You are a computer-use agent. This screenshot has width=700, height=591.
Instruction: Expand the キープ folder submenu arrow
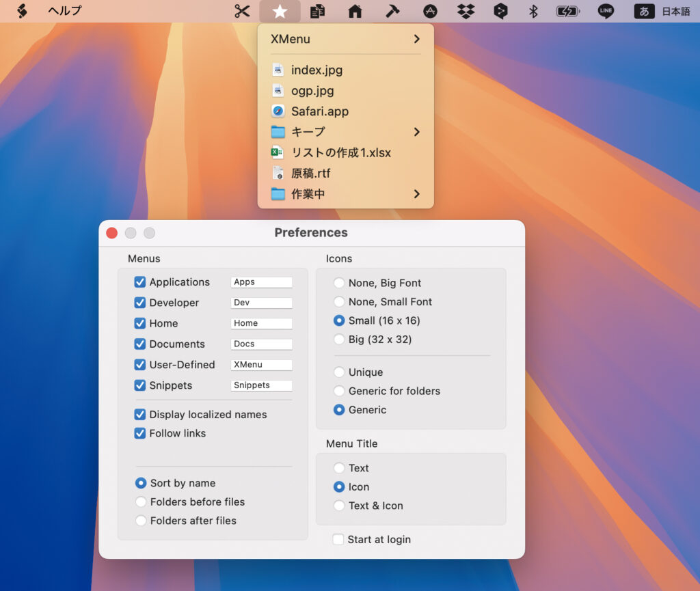pyautogui.click(x=416, y=132)
